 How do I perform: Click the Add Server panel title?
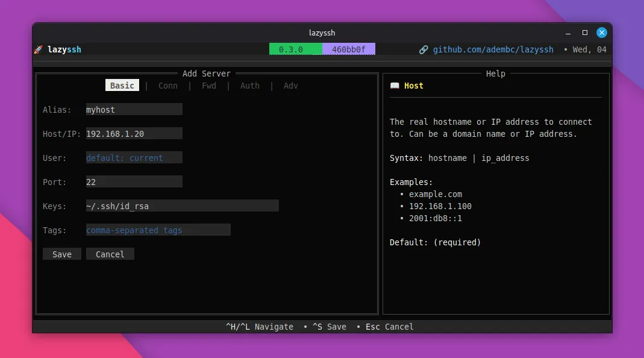pos(207,74)
